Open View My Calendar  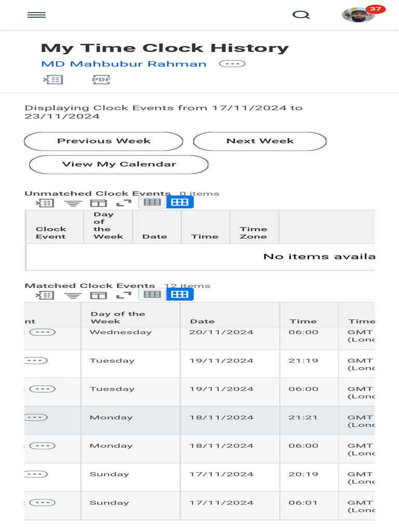coord(119,165)
